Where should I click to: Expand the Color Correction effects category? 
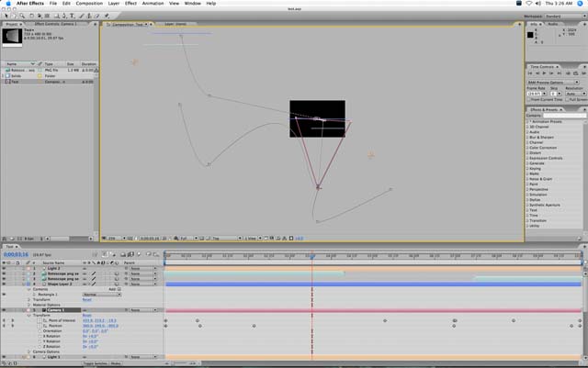528,148
